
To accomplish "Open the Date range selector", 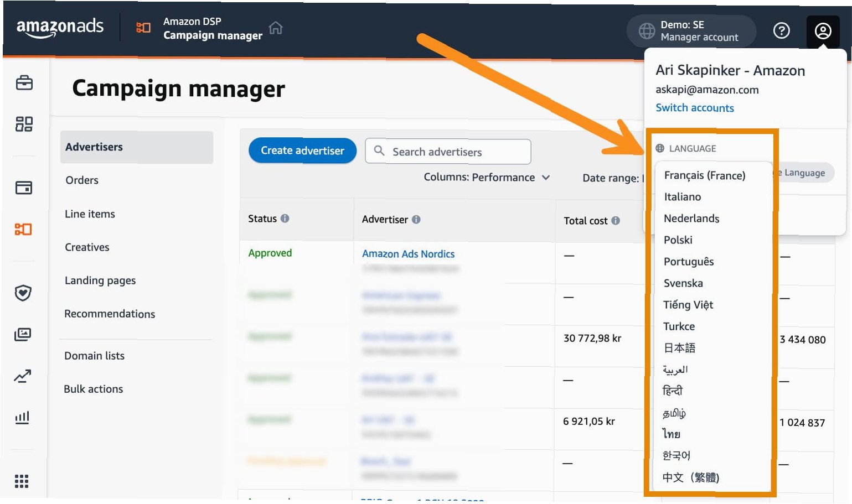I will (x=613, y=178).
